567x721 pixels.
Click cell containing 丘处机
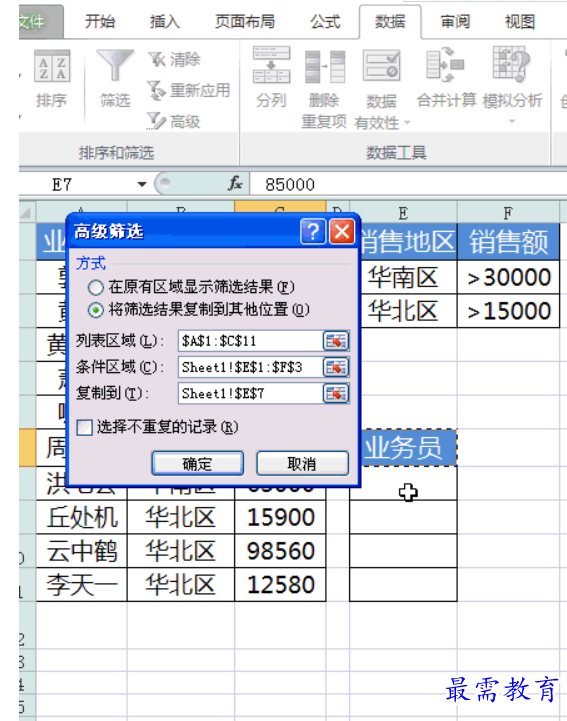point(82,517)
